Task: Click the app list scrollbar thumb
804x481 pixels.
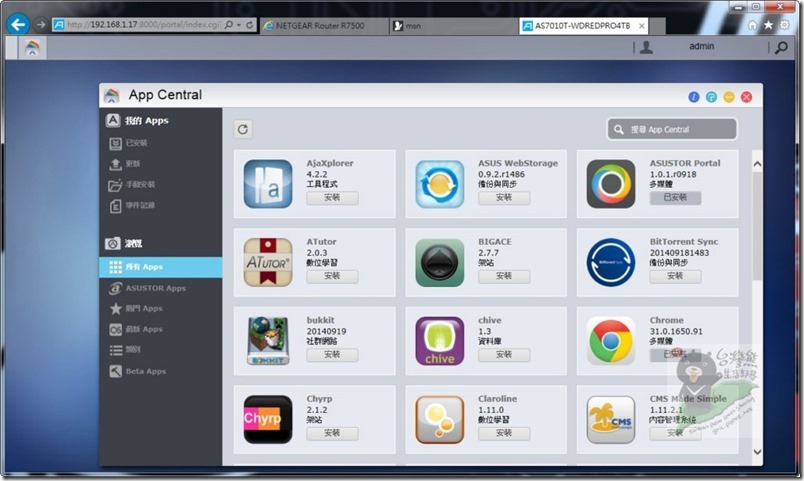Action: (757, 226)
